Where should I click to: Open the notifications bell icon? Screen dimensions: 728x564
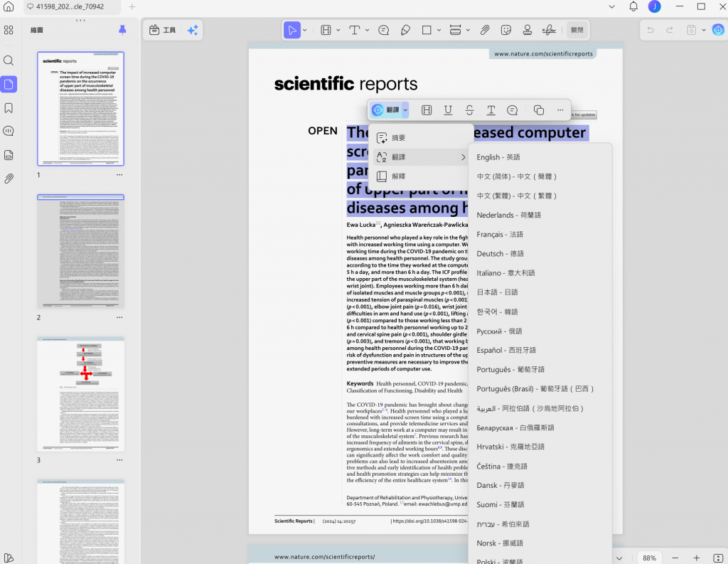point(633,6)
